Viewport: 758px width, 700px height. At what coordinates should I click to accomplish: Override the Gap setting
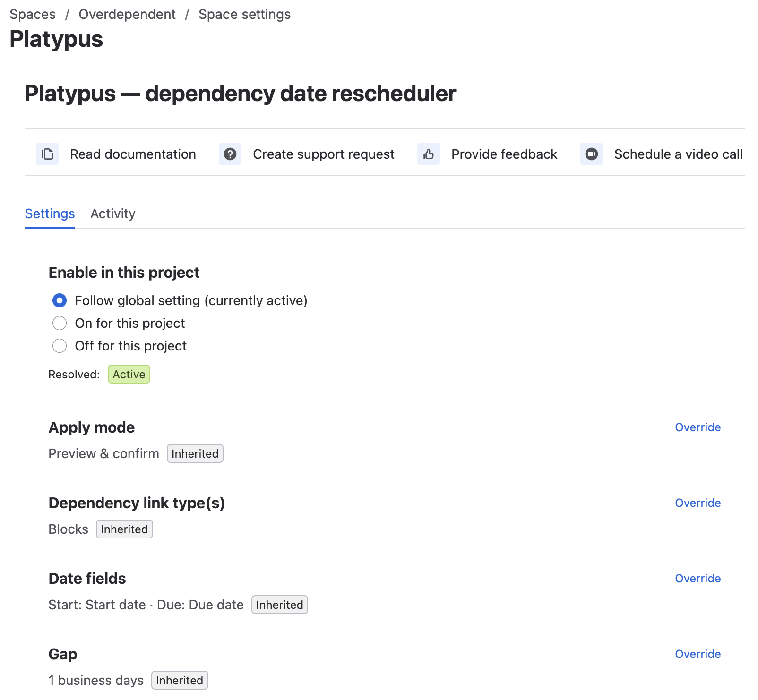click(x=698, y=654)
